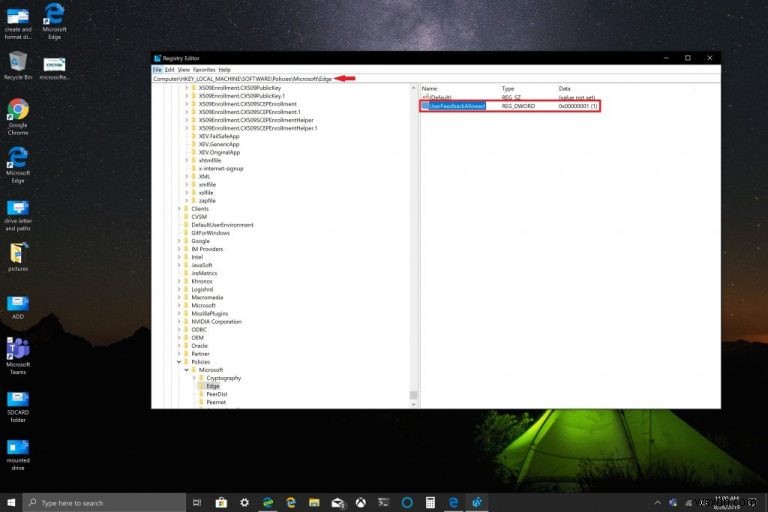Open Mail app on taskbar
Image resolution: width=768 pixels, height=512 pixels.
pos(337,502)
